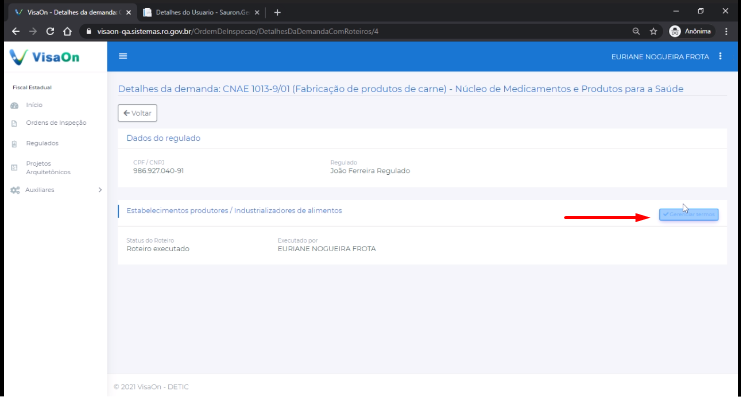The width and height of the screenshot is (741, 397).
Task: Click the Auxiliares gears icon
Action: pos(15,190)
